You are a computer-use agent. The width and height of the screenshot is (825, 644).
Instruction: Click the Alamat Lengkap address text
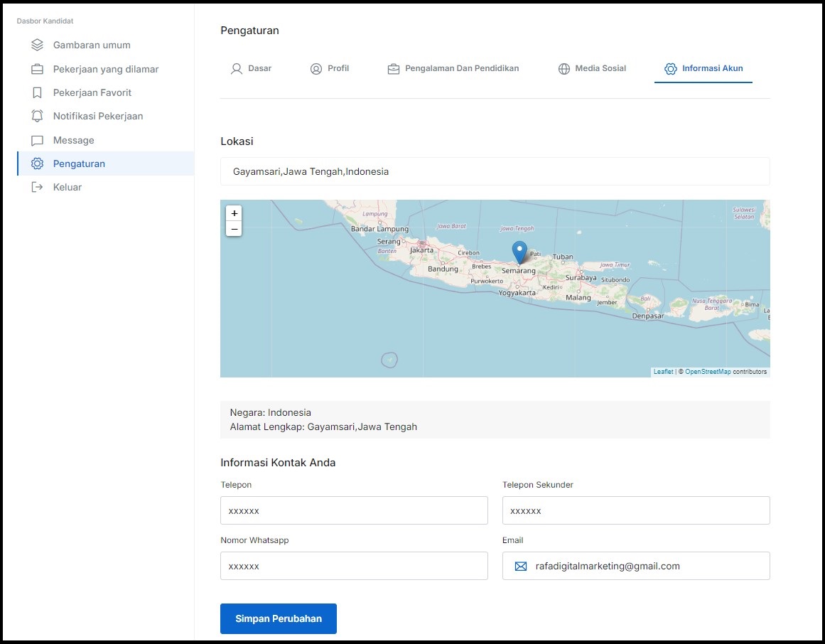pyautogui.click(x=323, y=426)
